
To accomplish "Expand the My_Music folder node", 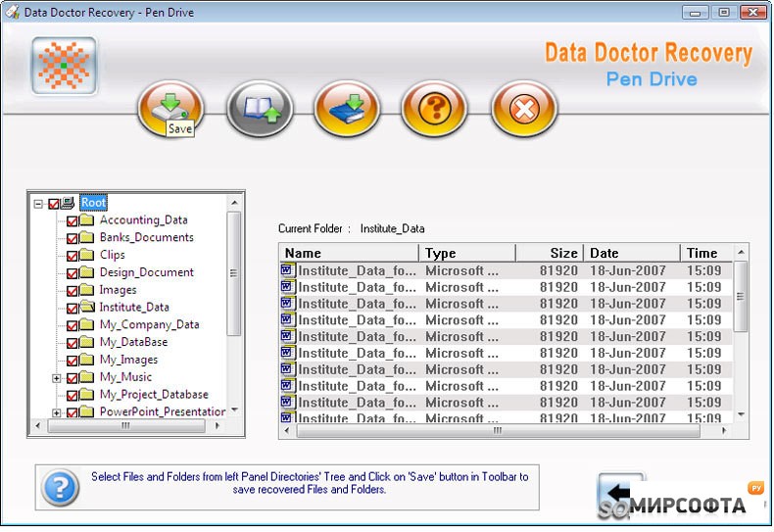I will click(57, 378).
